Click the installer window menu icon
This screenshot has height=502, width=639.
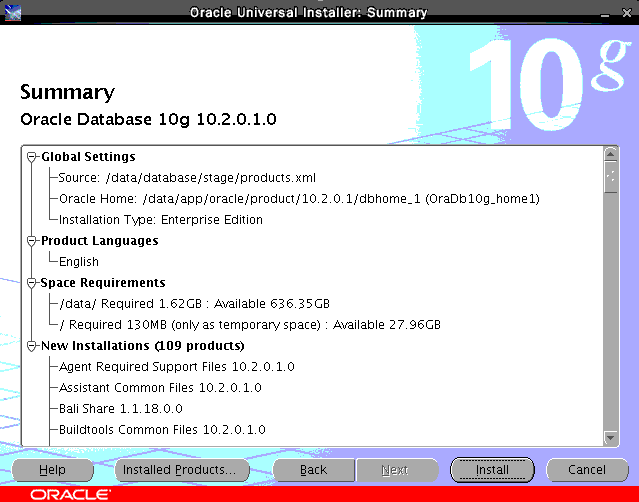pos(13,13)
